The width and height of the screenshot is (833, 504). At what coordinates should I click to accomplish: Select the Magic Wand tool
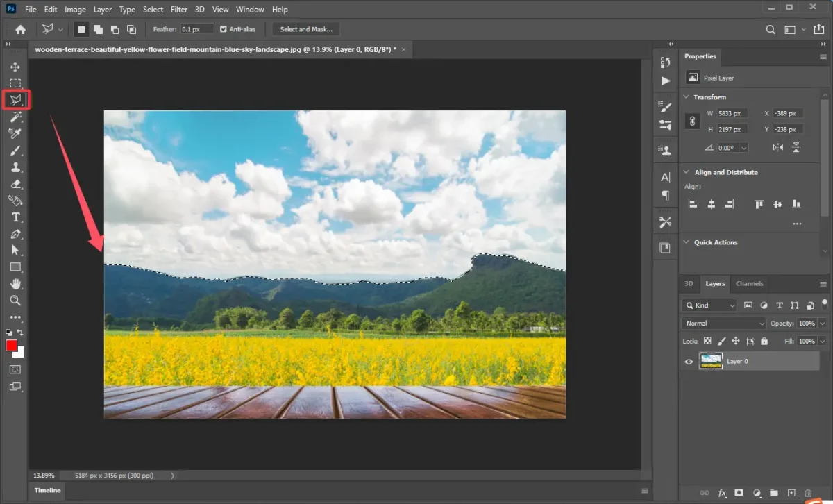(x=15, y=117)
